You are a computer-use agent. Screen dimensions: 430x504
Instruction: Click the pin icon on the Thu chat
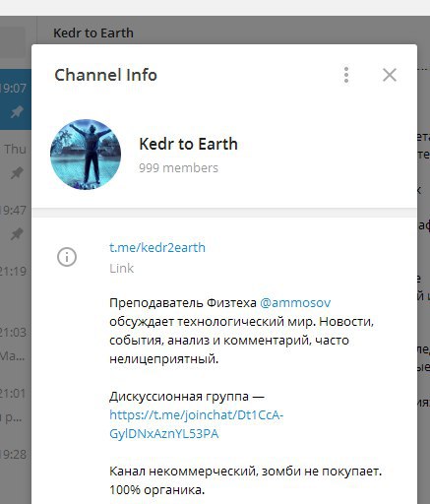point(17,172)
